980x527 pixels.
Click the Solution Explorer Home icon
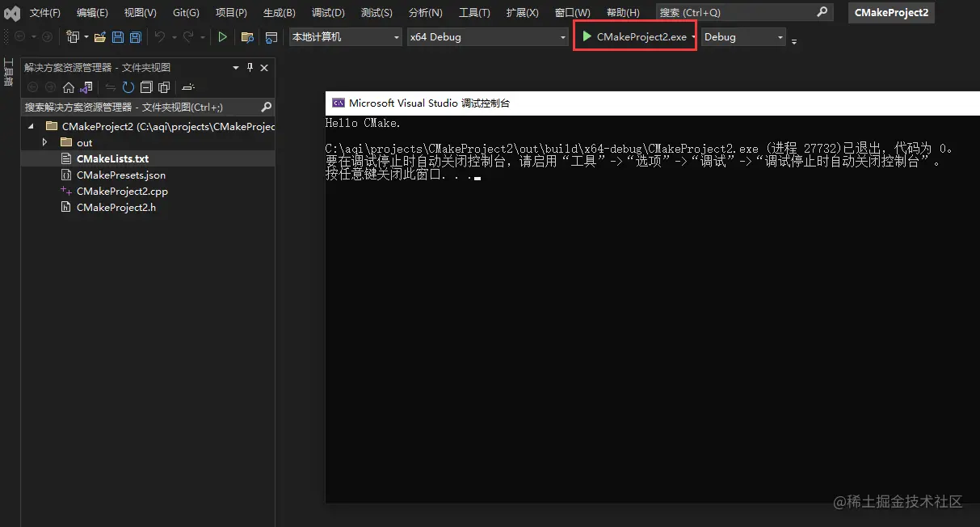[x=69, y=87]
